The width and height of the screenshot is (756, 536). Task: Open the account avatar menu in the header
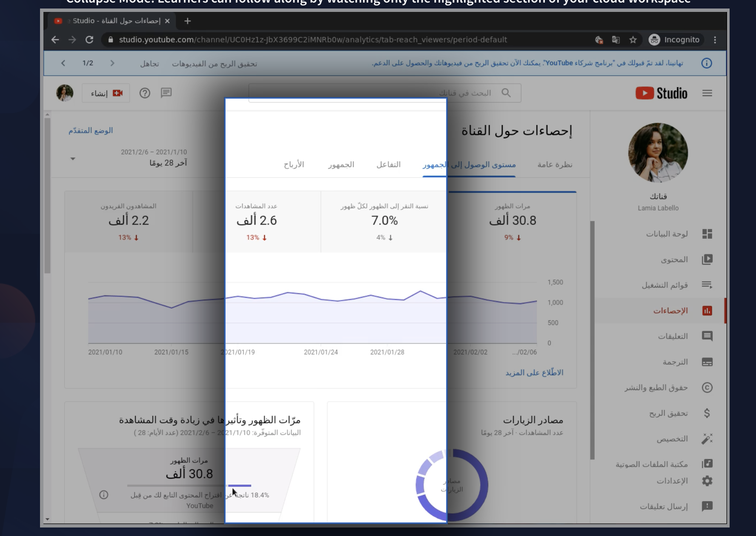(x=65, y=93)
